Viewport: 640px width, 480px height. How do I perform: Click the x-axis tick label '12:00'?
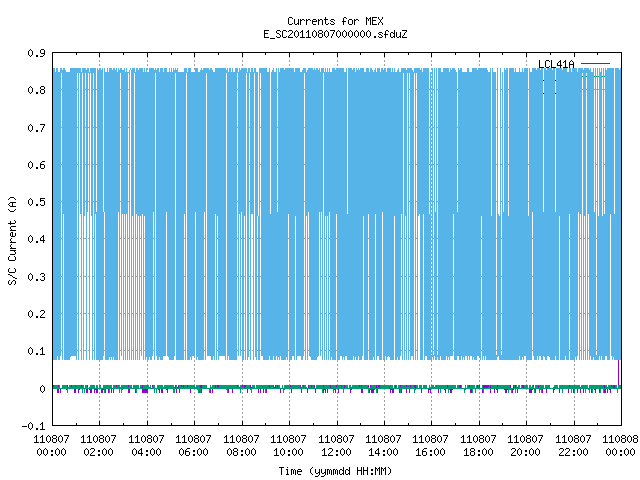pyautogui.click(x=336, y=452)
